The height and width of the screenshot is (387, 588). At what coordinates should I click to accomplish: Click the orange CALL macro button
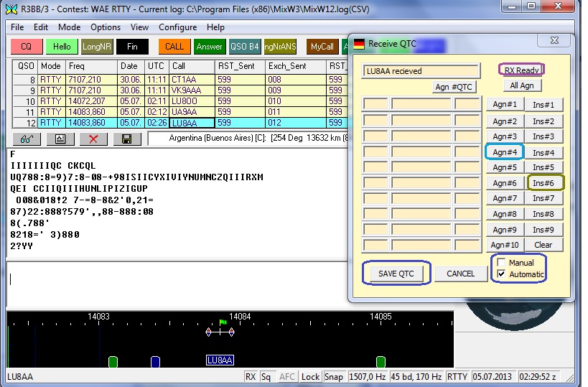[x=174, y=47]
